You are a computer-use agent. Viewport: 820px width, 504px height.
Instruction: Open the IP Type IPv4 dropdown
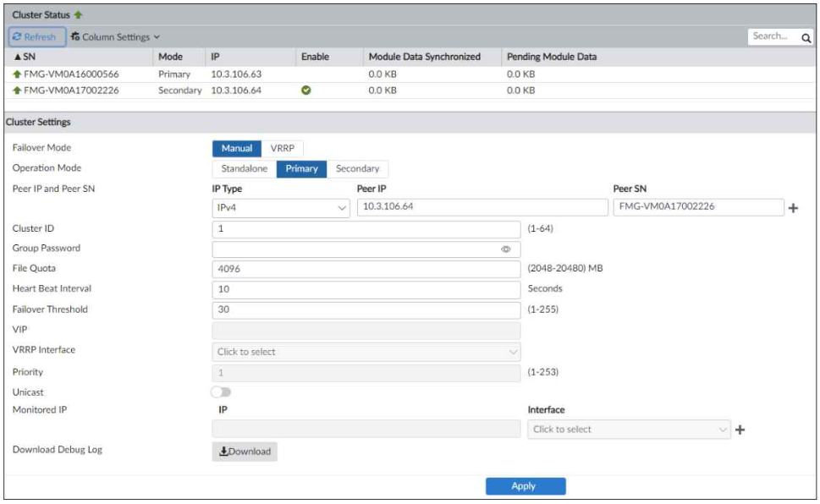281,207
